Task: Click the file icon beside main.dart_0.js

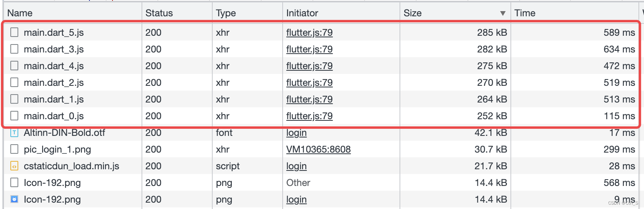Action: click(x=14, y=116)
